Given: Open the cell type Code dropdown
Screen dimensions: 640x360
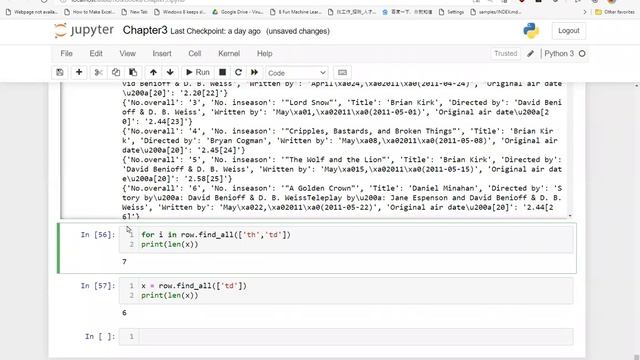Looking at the screenshot, I should pos(296,73).
